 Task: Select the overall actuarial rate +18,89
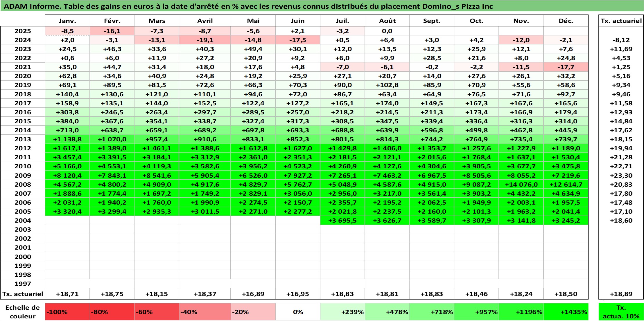pyautogui.click(x=621, y=294)
